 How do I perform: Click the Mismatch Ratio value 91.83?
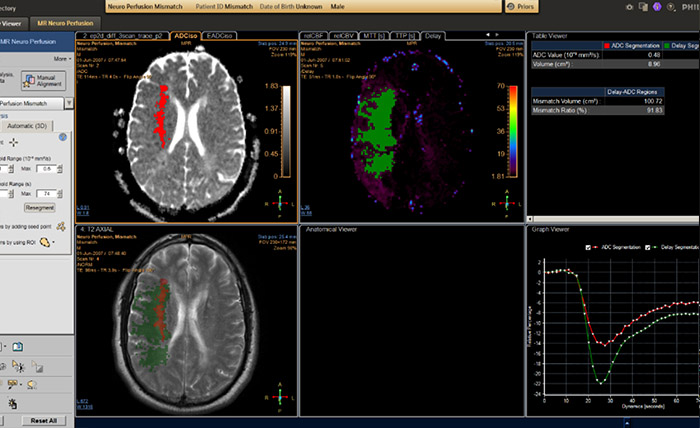(654, 110)
